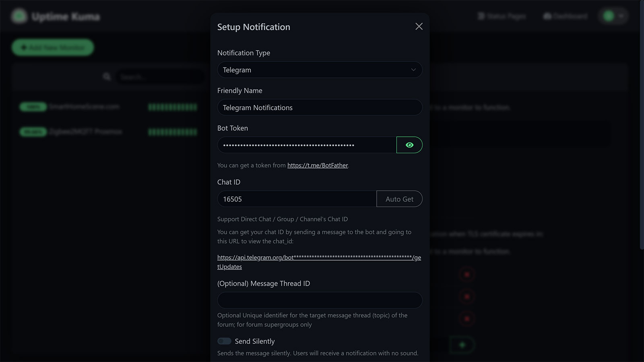644x362 pixels.
Task: Open Dashboard from the navigation bar
Action: tap(565, 16)
